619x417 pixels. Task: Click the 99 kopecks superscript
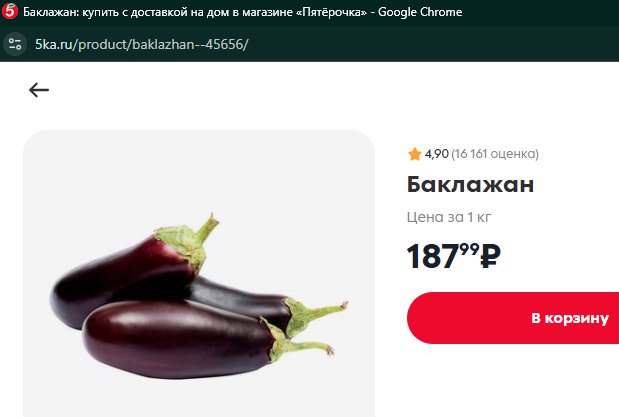[469, 249]
